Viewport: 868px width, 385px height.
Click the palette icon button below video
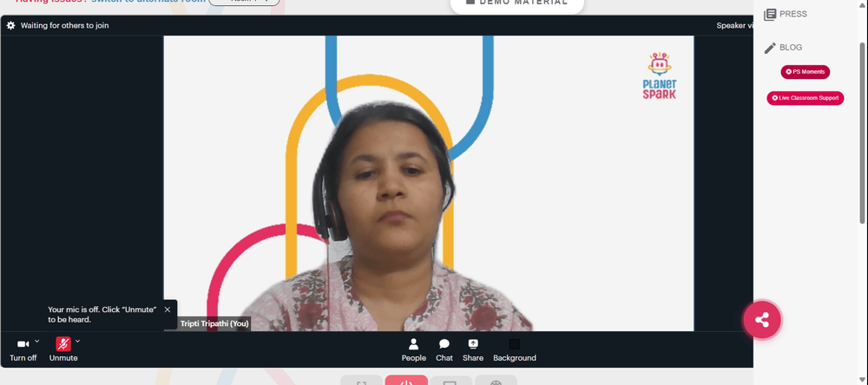pos(496,381)
